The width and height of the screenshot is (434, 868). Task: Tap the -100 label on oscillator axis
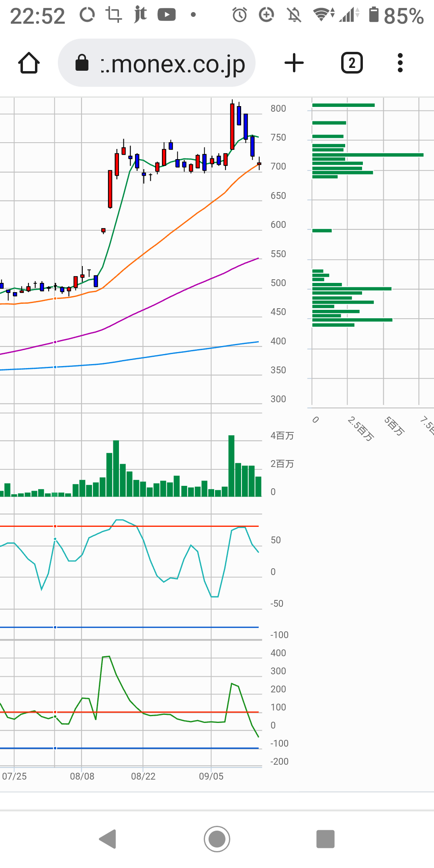coord(279,635)
